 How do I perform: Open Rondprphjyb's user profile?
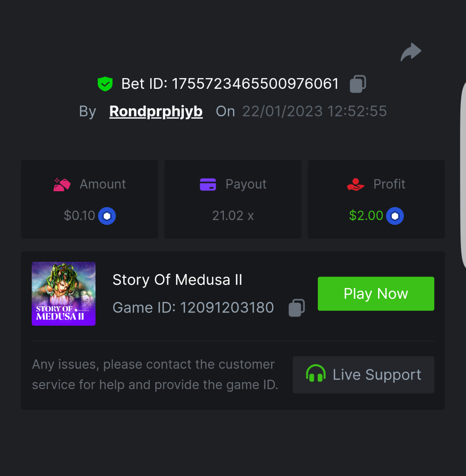(x=156, y=111)
